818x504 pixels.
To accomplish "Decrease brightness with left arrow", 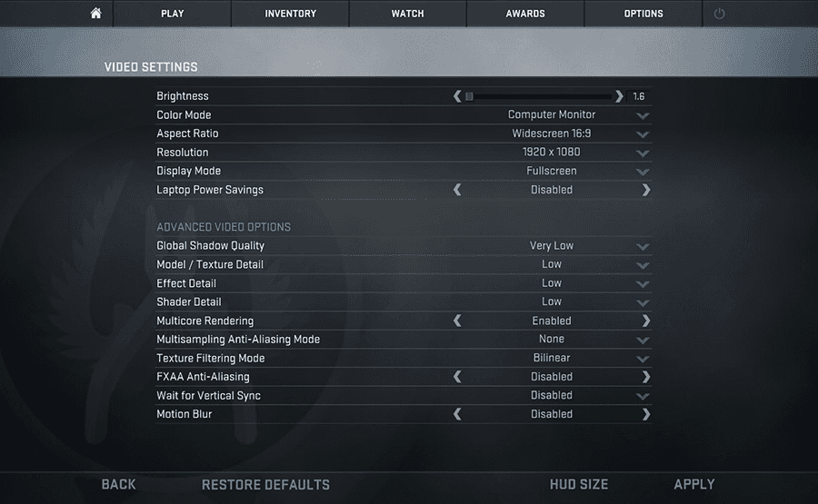I will [x=457, y=96].
